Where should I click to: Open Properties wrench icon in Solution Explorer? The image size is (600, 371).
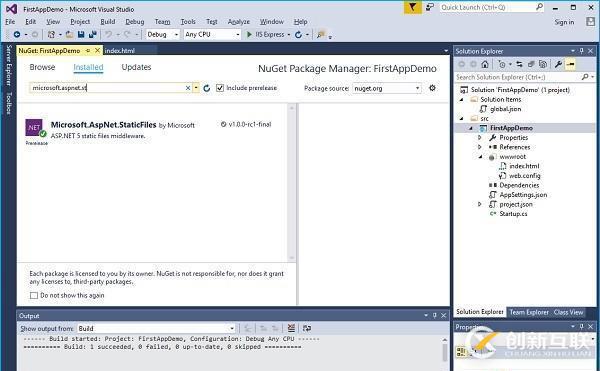coord(558,64)
